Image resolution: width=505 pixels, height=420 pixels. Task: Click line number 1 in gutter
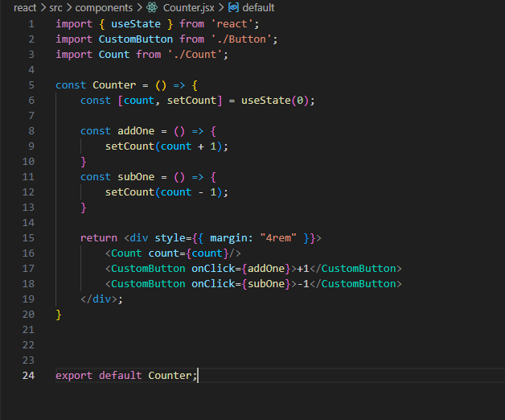click(31, 24)
